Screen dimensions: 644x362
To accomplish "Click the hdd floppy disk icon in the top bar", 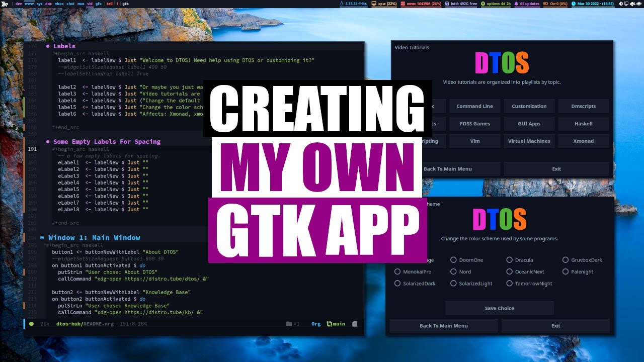I will 447,4.
